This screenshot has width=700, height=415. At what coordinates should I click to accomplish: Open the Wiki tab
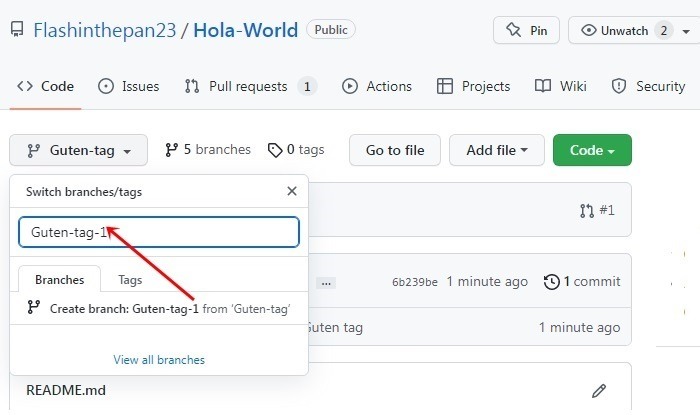(x=561, y=86)
